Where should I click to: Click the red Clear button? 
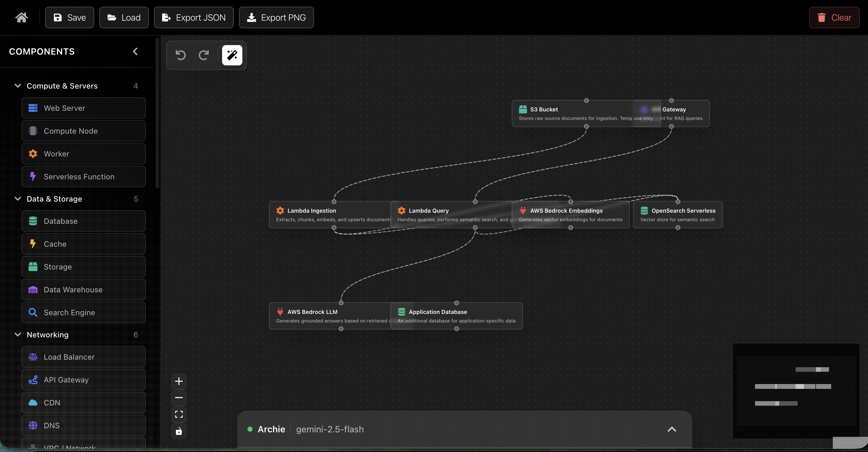[834, 17]
